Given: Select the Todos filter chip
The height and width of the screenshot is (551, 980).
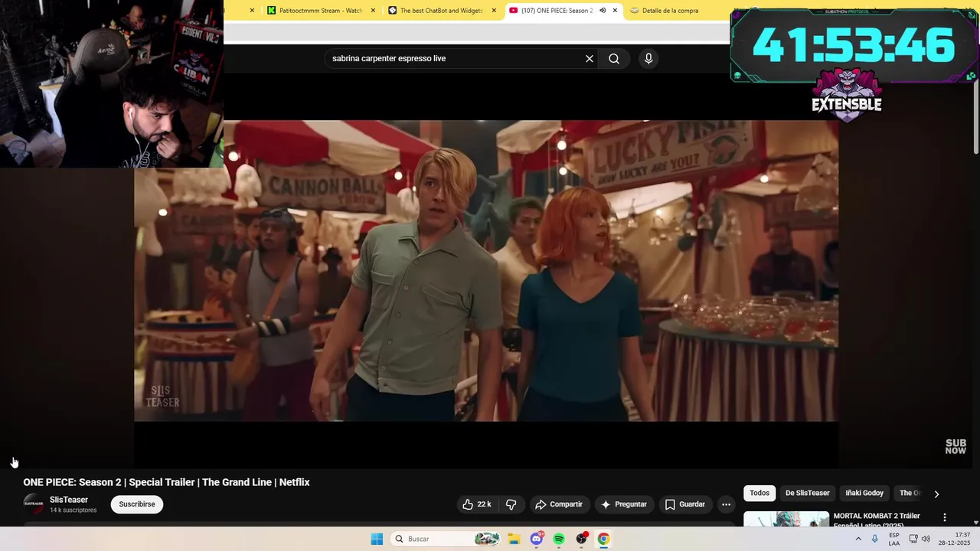Looking at the screenshot, I should [759, 493].
